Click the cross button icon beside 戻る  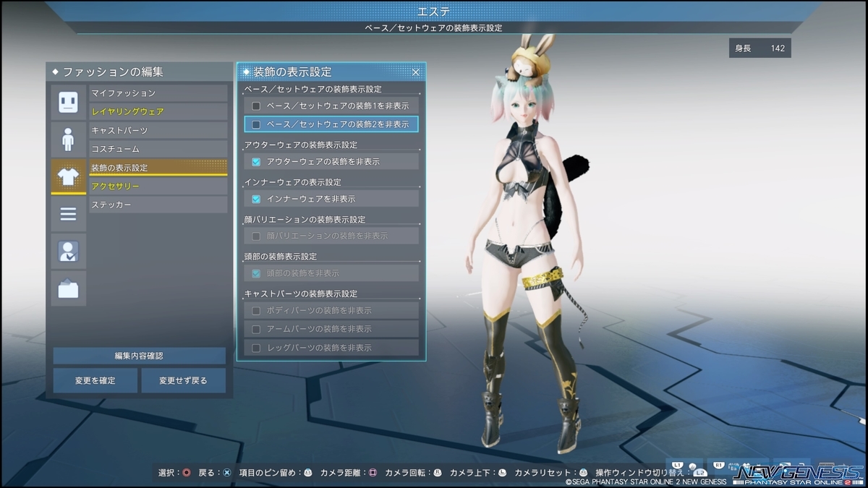(226, 473)
